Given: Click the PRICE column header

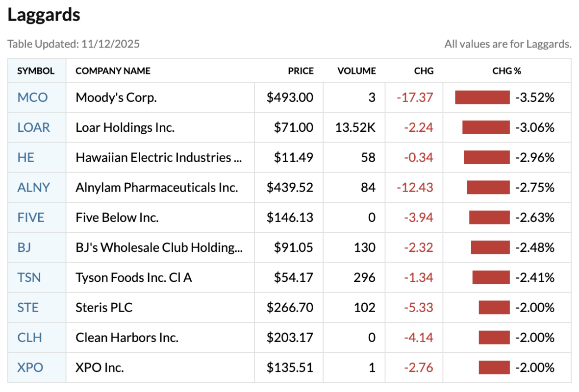Looking at the screenshot, I should 301,71.
